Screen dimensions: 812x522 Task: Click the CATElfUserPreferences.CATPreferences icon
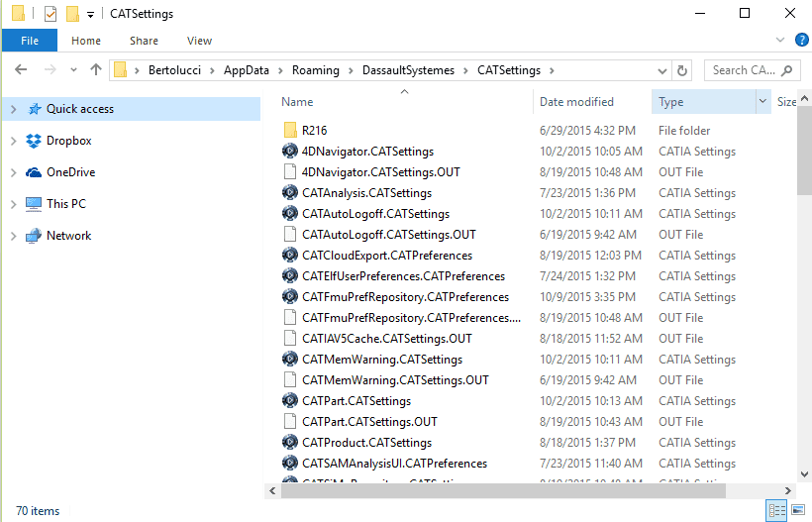[x=290, y=275]
